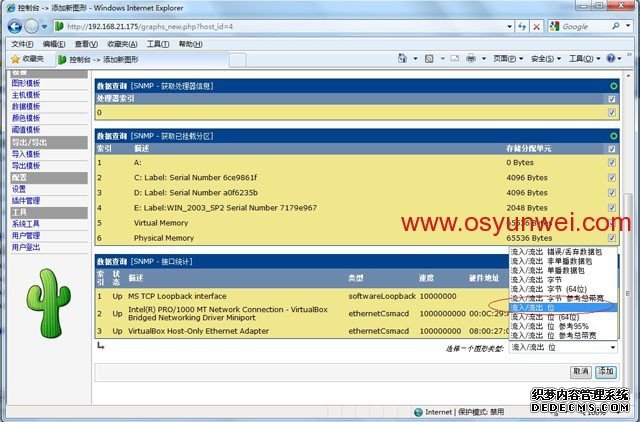The width and height of the screenshot is (640, 422).
Task: Click the 添加 button
Action: tap(606, 371)
